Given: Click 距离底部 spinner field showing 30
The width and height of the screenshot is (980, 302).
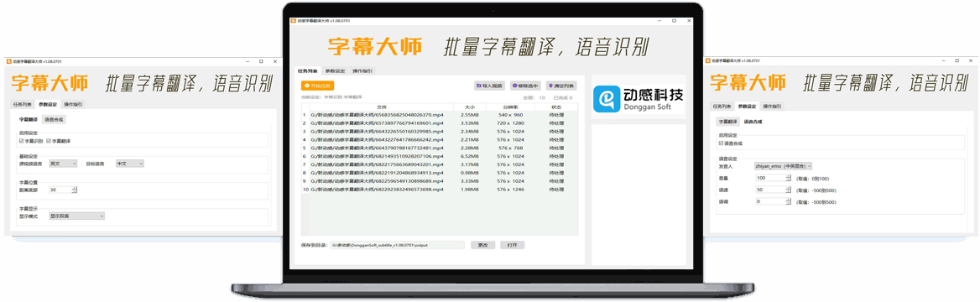Looking at the screenshot, I should [x=63, y=190].
